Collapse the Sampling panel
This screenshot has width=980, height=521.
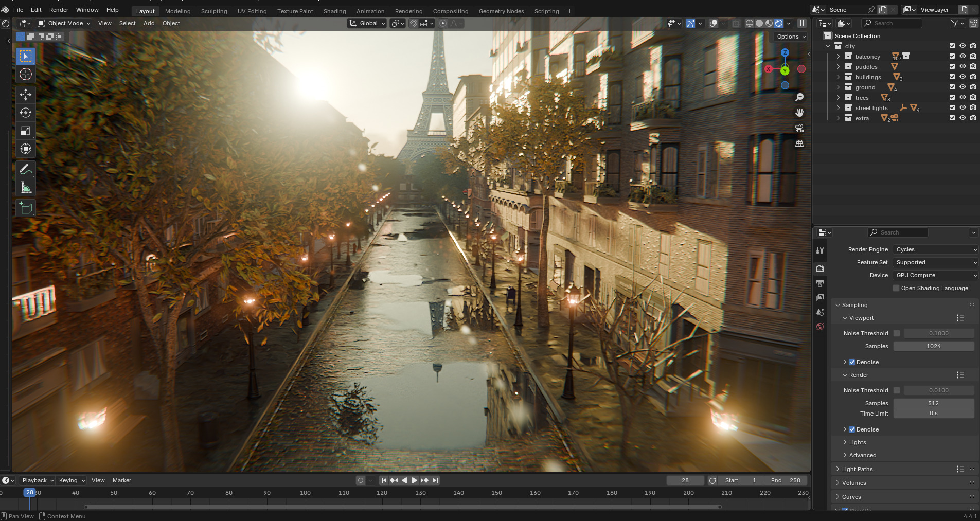[854, 305]
